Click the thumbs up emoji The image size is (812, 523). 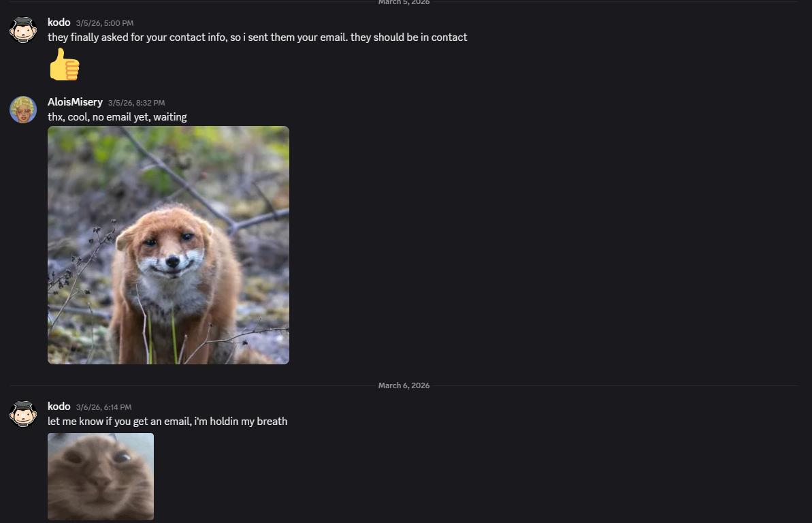[65, 65]
